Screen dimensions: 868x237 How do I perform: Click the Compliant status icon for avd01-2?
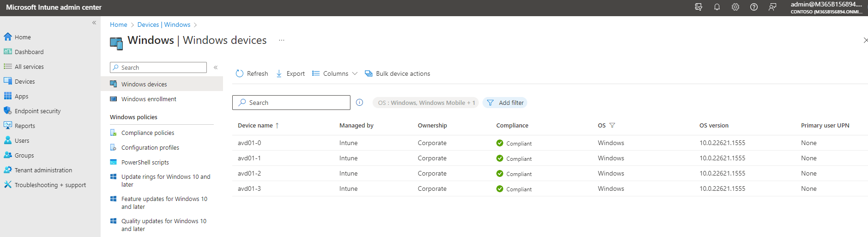point(500,174)
